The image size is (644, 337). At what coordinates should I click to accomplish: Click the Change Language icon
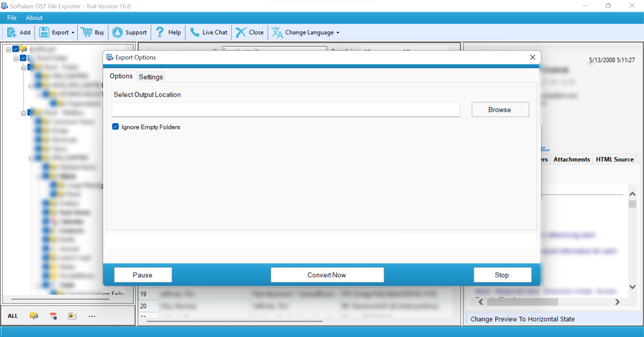point(277,32)
